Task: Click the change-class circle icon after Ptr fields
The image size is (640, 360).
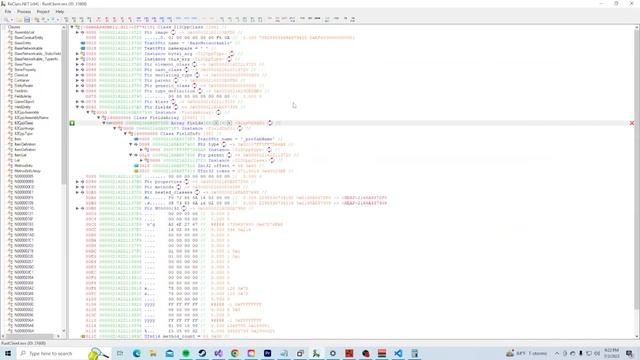Action: pyautogui.click(x=176, y=107)
